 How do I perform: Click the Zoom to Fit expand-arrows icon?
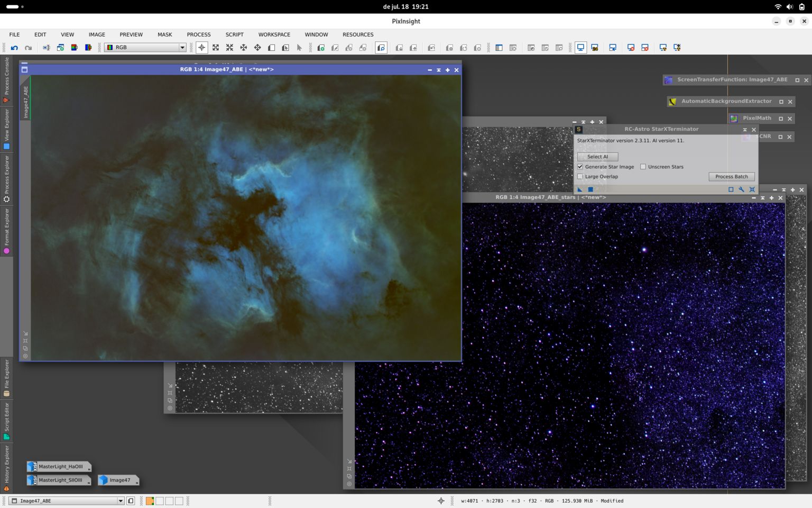(x=216, y=48)
